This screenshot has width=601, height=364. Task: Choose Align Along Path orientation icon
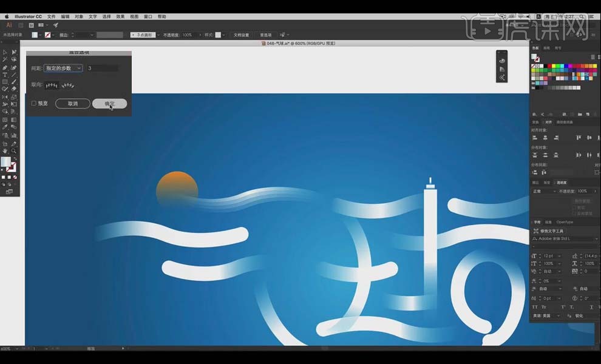tap(68, 85)
